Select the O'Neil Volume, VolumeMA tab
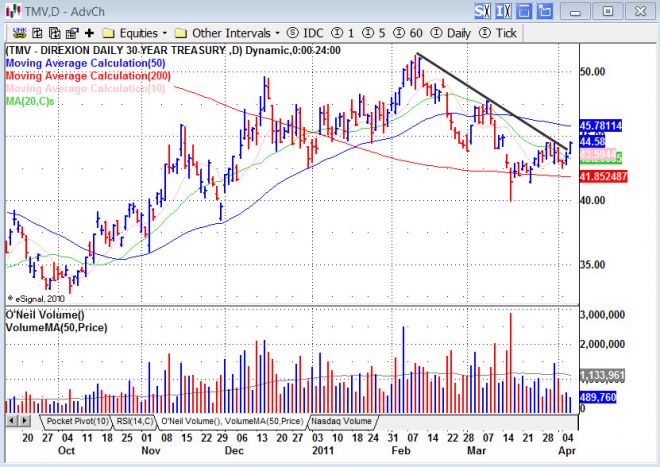The width and height of the screenshot is (660, 467). pos(232,421)
